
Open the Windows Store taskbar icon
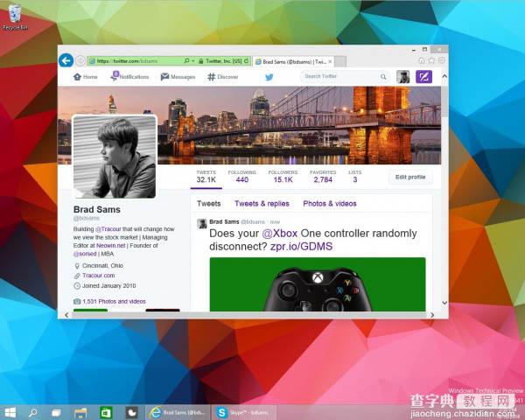106,413
